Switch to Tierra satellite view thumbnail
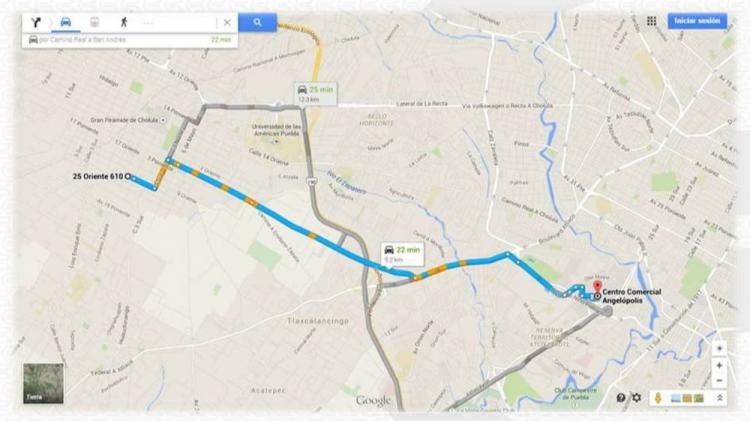Screen dimensions: 750x421 (x=43, y=383)
